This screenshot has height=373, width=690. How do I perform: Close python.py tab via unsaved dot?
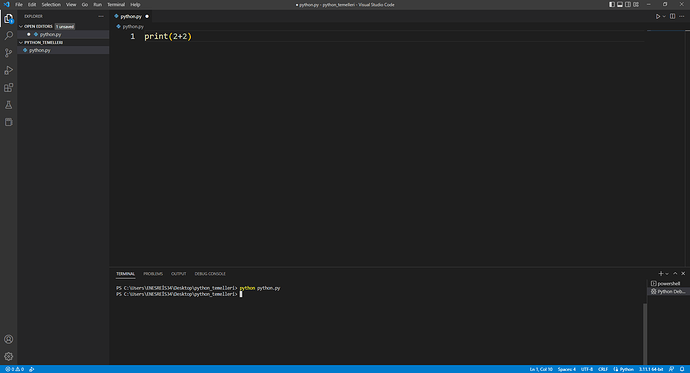pos(147,16)
